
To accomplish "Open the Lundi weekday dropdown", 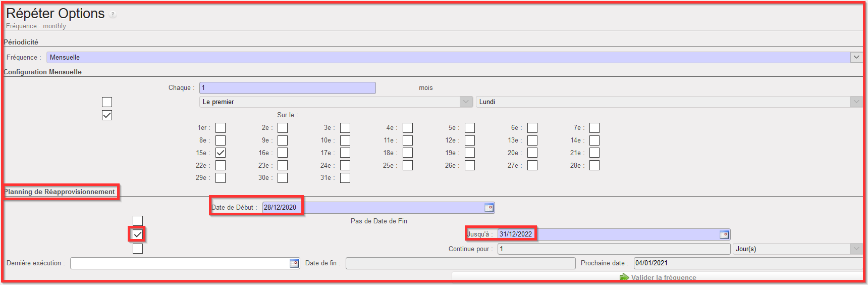I will (x=856, y=102).
